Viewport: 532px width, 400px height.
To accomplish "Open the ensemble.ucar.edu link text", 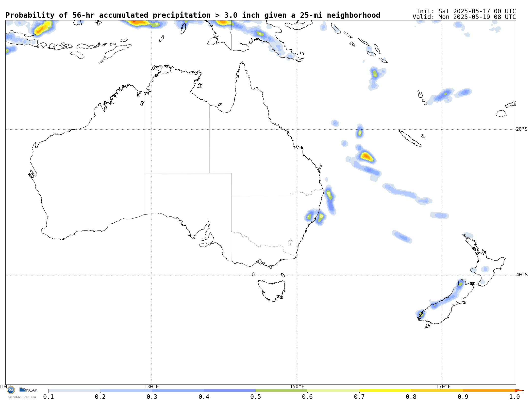I will click(x=22, y=397).
